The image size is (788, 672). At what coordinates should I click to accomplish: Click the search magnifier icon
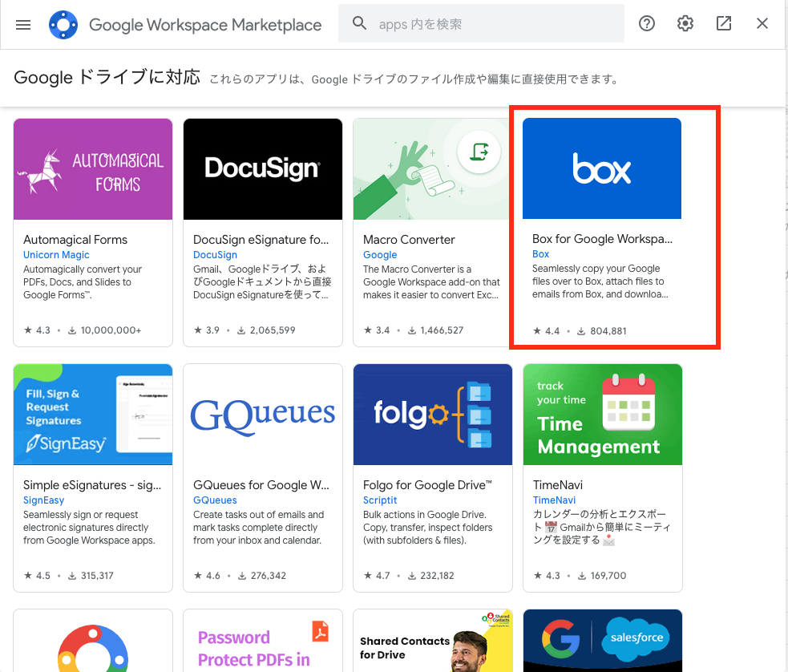click(x=359, y=23)
